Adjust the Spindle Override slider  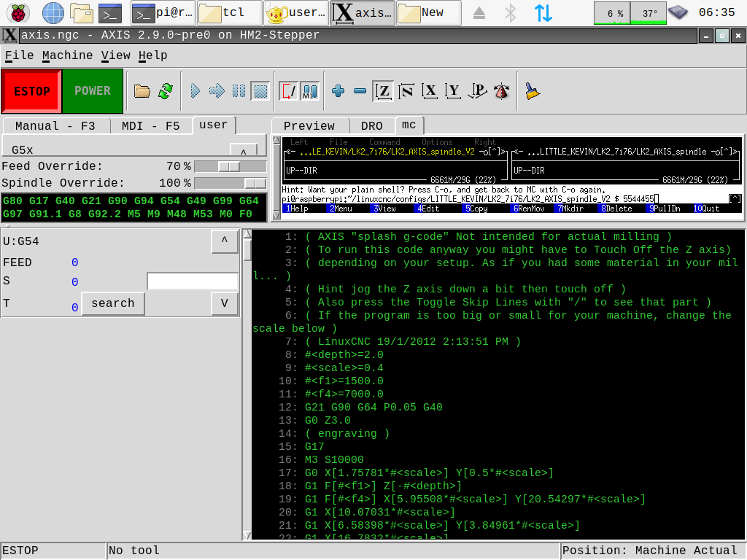tap(230, 183)
